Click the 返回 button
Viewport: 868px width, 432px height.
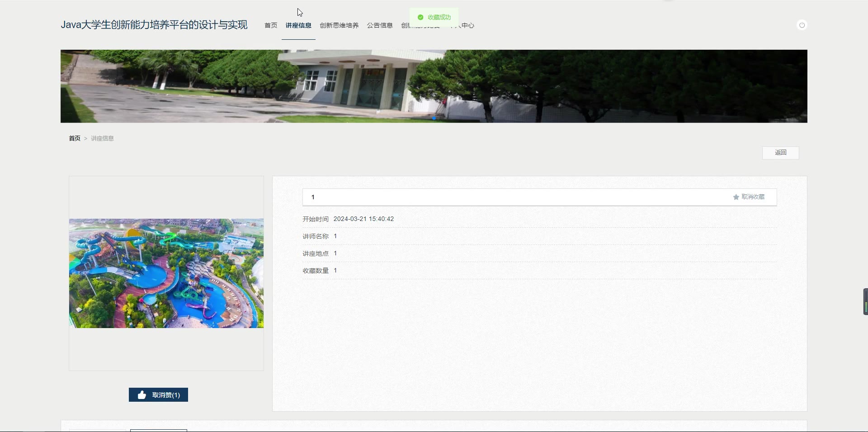(781, 153)
